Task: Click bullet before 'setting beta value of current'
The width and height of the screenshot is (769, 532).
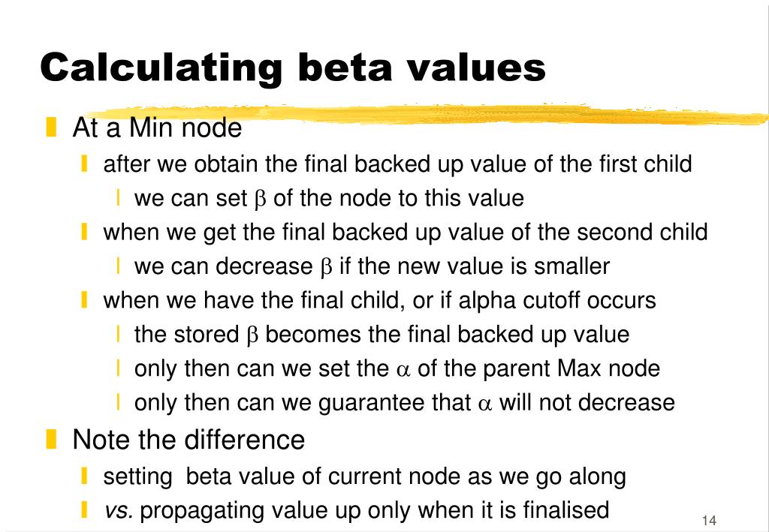Action: [x=84, y=476]
